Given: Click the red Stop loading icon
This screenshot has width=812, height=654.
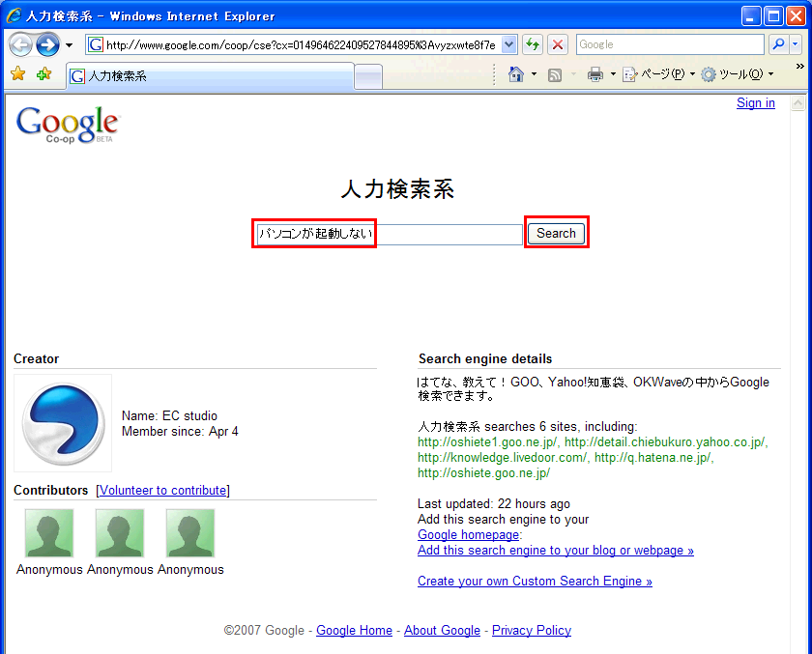Looking at the screenshot, I should [x=557, y=45].
